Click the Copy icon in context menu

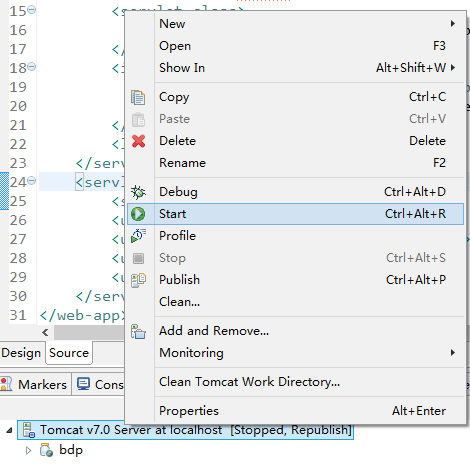(138, 97)
